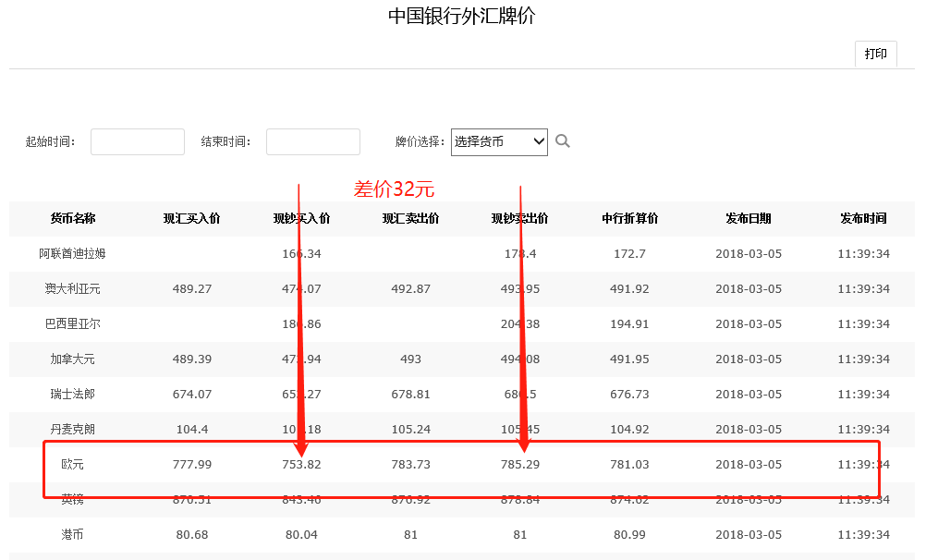Click the 80.04 Hong Kong dollar cash rate

click(301, 534)
